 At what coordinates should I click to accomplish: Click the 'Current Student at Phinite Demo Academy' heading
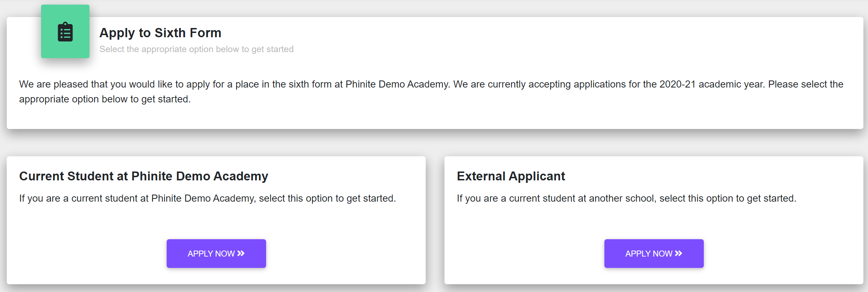(144, 176)
